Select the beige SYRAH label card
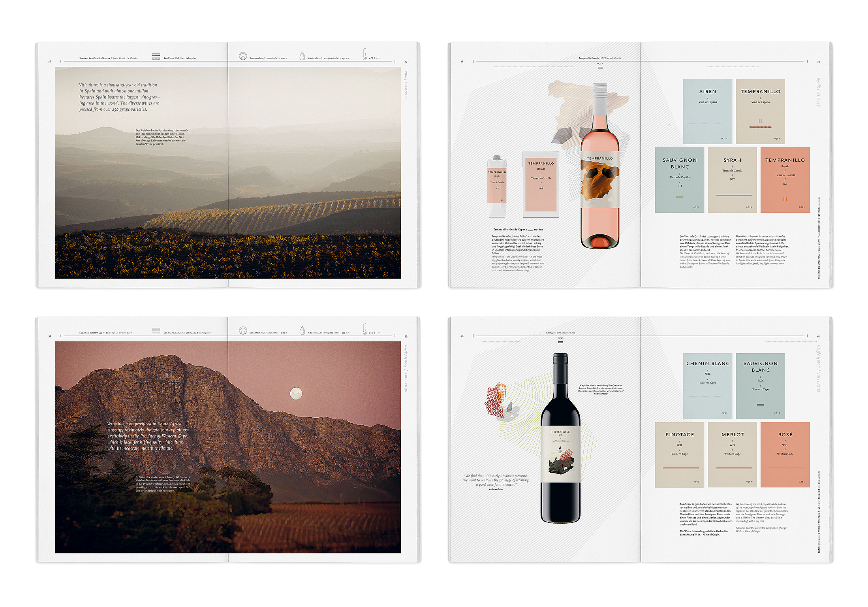The width and height of the screenshot is (868, 607). pos(732,180)
